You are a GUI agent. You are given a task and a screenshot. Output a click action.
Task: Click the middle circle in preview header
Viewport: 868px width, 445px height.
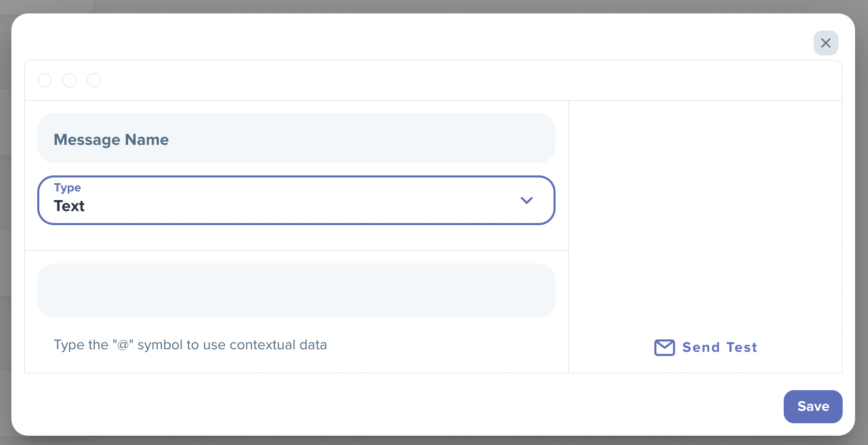click(69, 80)
